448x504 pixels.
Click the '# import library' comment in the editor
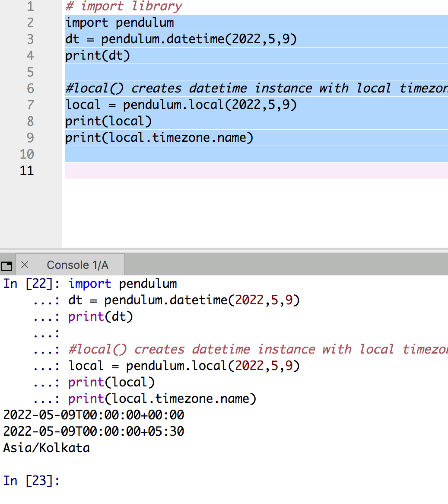point(124,6)
